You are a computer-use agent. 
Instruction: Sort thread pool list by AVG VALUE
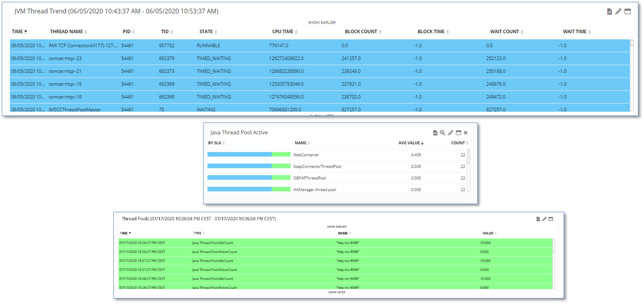411,143
